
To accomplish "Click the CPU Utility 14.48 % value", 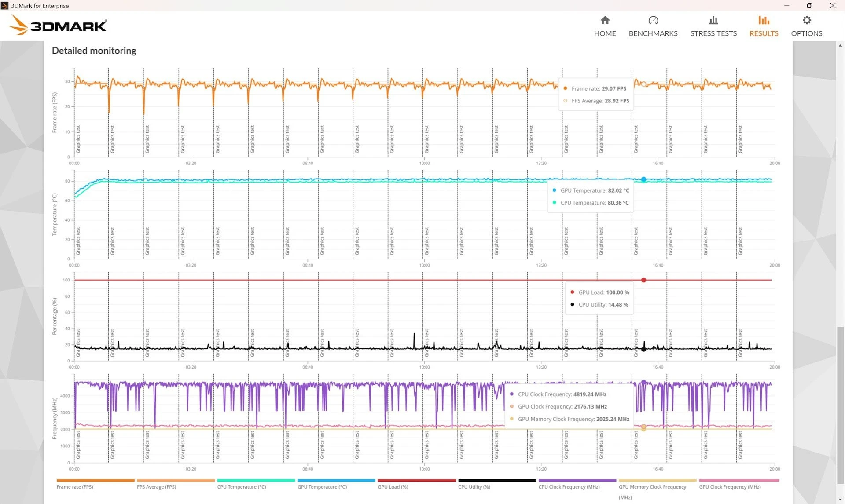I will coord(618,305).
